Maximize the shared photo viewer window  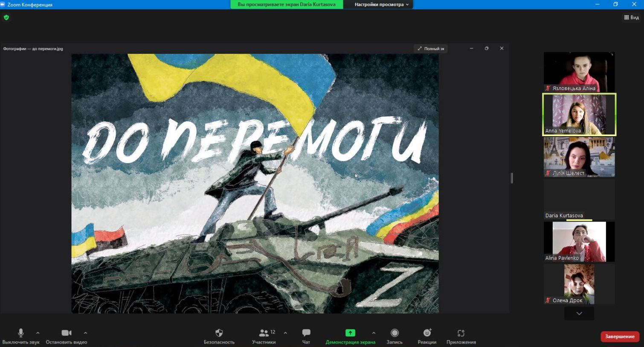(x=487, y=49)
